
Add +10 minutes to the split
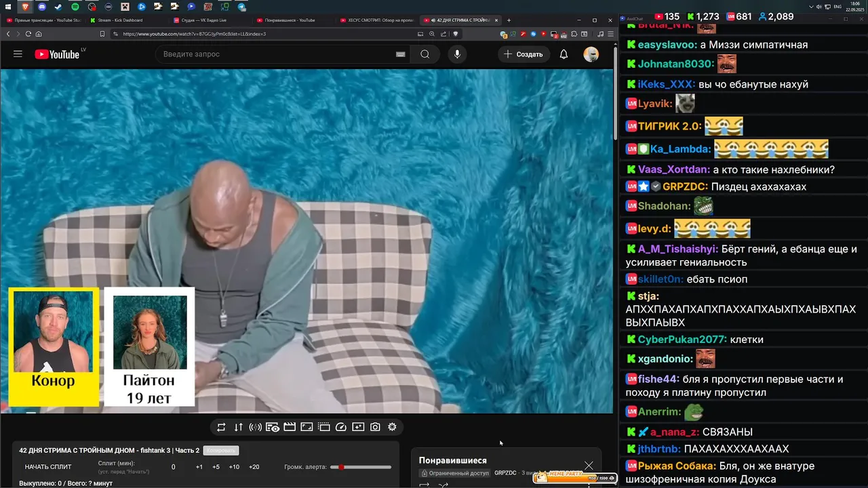pos(234,467)
